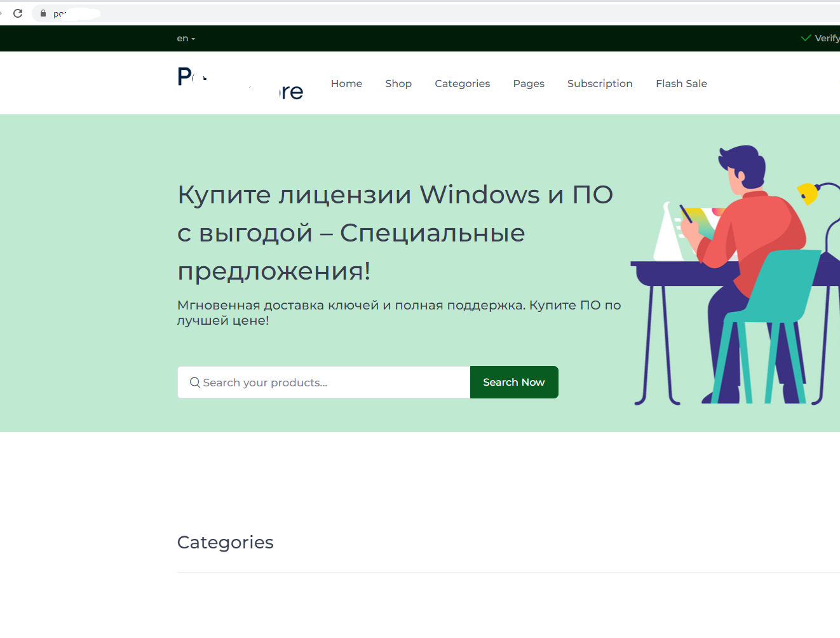
Task: Click the store logo in the header
Action: [x=240, y=84]
